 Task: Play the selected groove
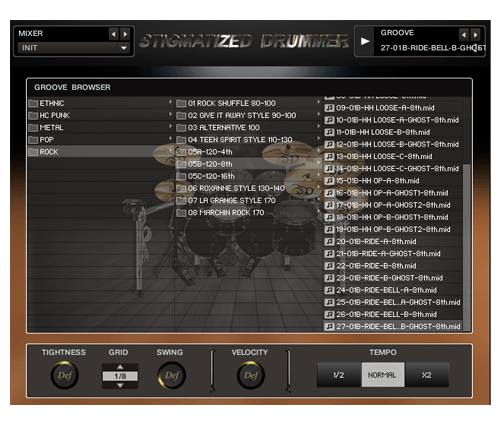coord(365,41)
